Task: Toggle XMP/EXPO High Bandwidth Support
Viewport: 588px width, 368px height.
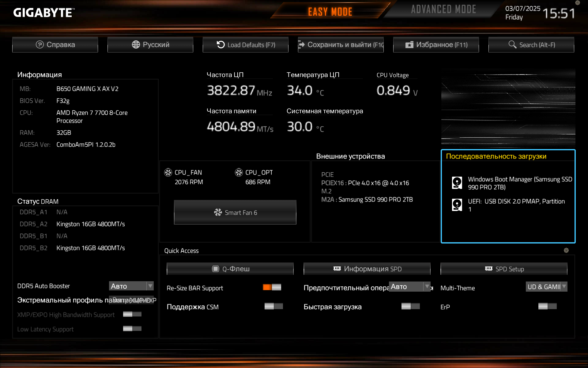Action: pos(132,314)
